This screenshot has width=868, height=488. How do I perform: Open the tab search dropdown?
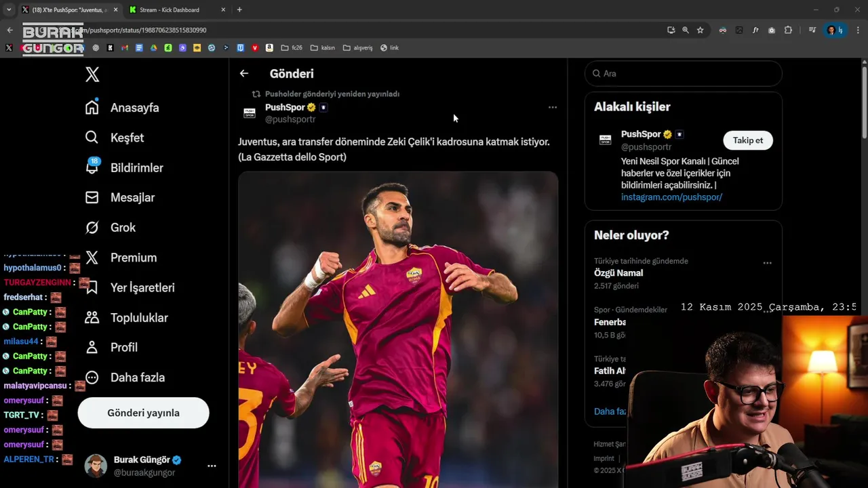(9, 9)
